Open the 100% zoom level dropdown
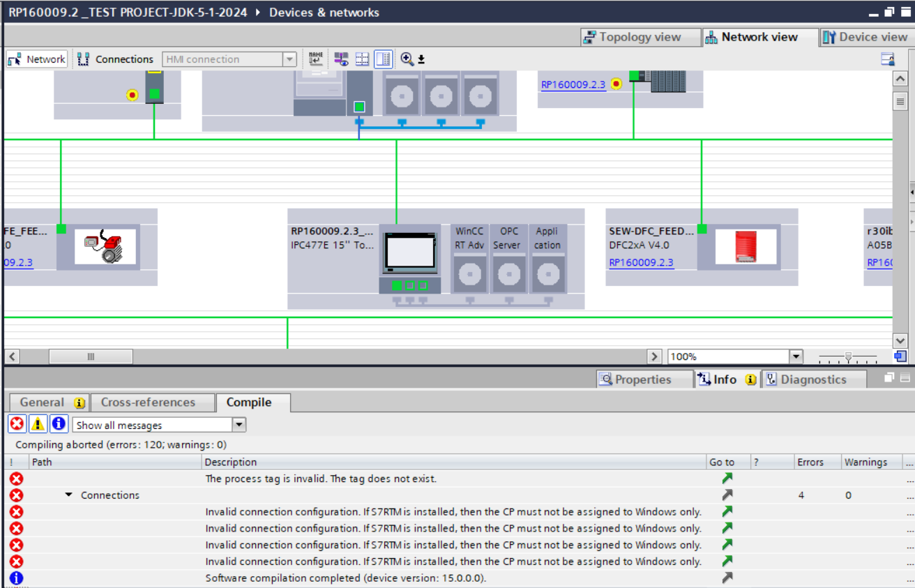This screenshot has height=588, width=915. tap(796, 357)
